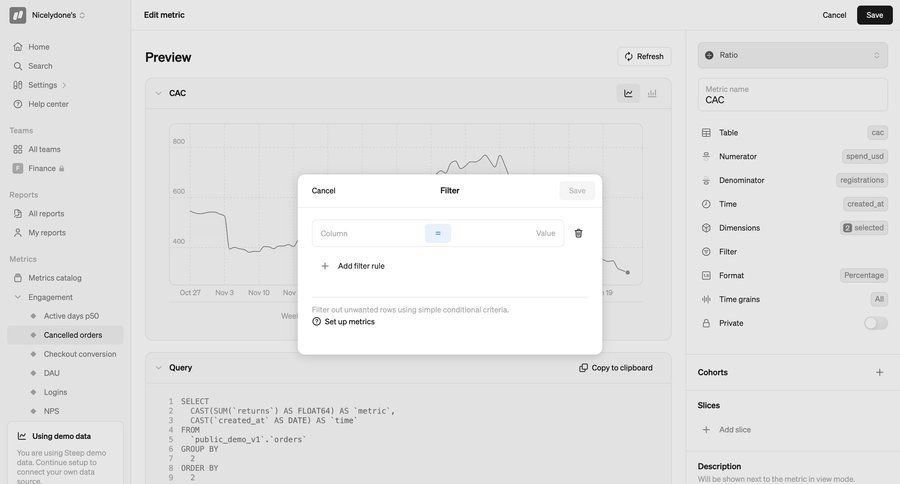Collapse the Query section
The height and width of the screenshot is (484, 900).
(158, 367)
